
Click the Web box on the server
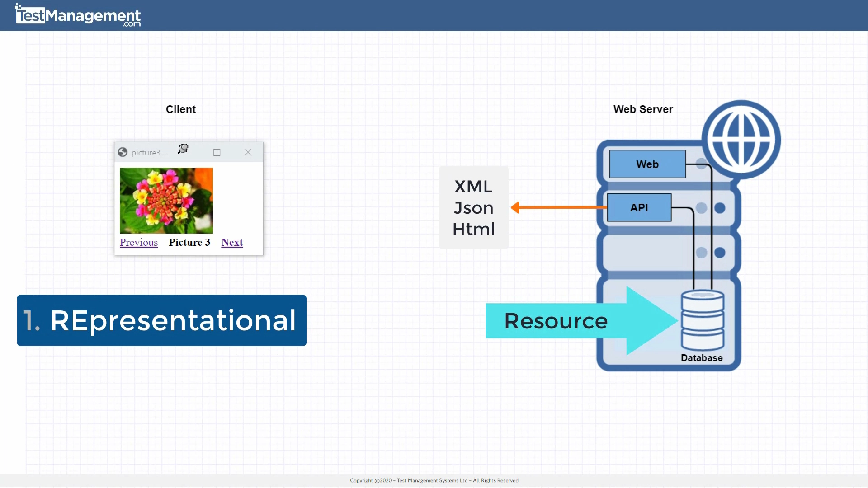click(x=647, y=164)
